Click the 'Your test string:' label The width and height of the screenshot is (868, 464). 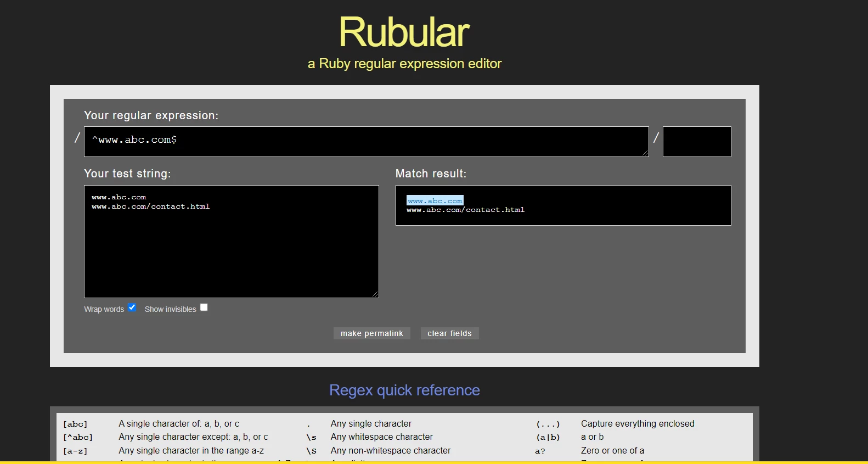[x=127, y=174]
